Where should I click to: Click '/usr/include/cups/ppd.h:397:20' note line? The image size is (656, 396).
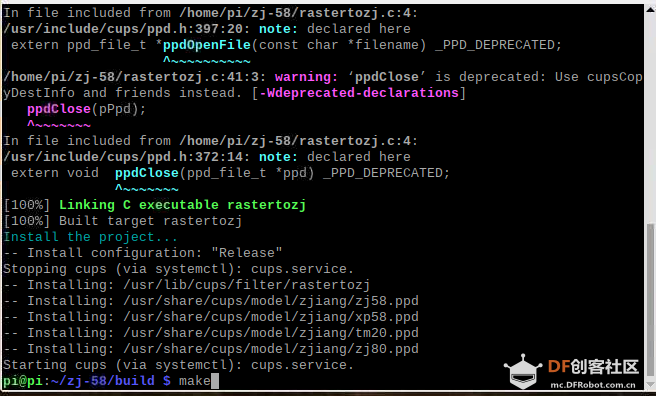pos(207,29)
